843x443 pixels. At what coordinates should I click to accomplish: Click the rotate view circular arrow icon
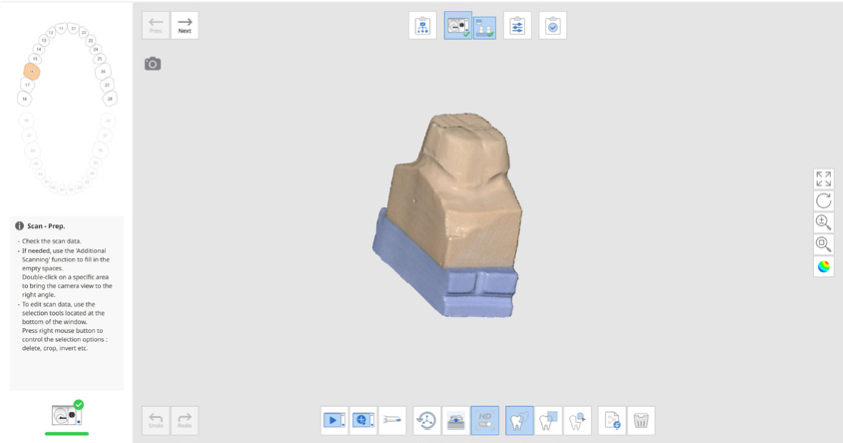[x=824, y=201]
